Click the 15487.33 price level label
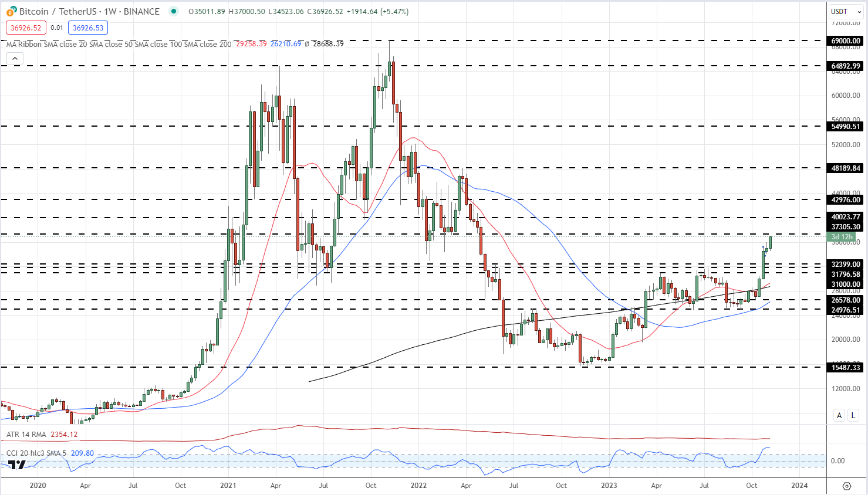868x495 pixels. [846, 368]
